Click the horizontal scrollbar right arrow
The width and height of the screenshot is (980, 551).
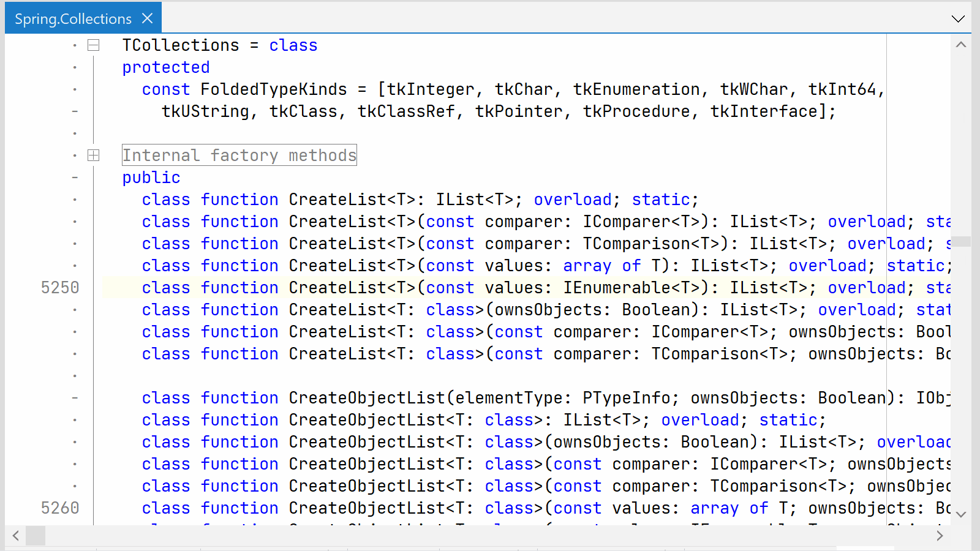(x=940, y=536)
